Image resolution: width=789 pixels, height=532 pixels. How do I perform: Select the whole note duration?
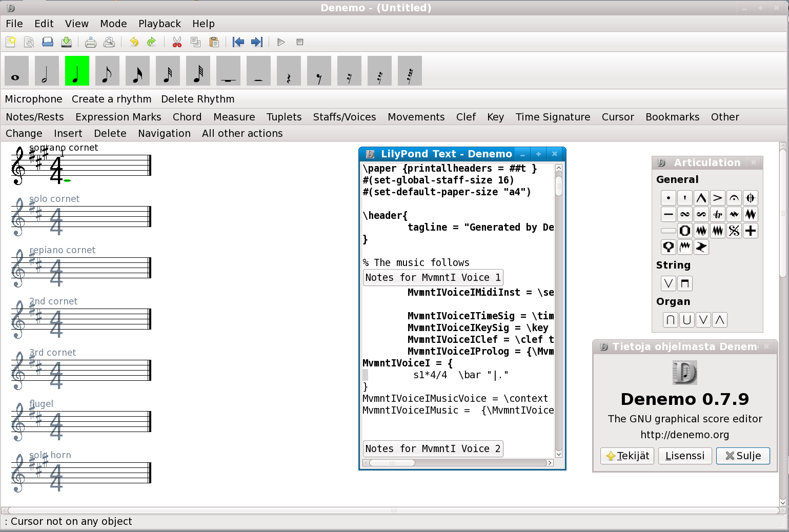[16, 71]
